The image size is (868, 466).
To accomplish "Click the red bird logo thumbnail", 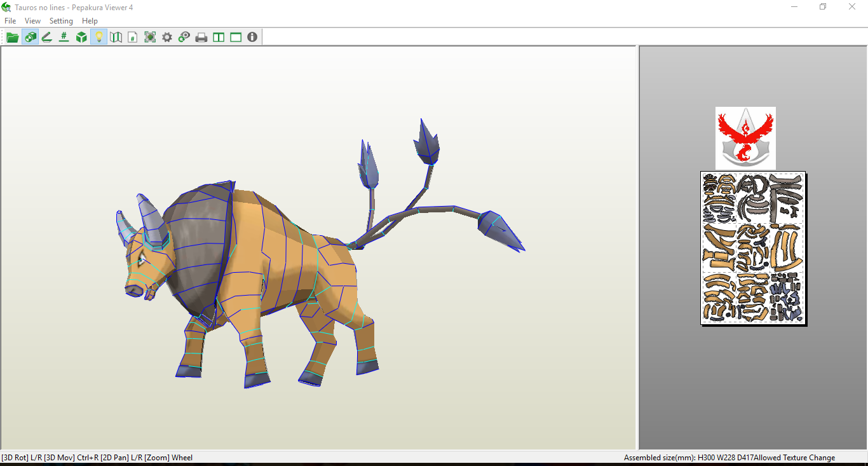I will (x=745, y=138).
